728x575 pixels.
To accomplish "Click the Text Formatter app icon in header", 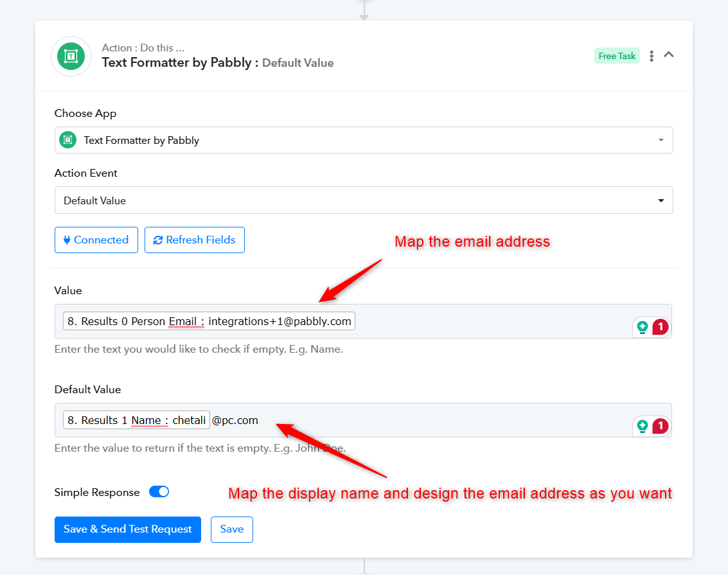I will (x=71, y=56).
